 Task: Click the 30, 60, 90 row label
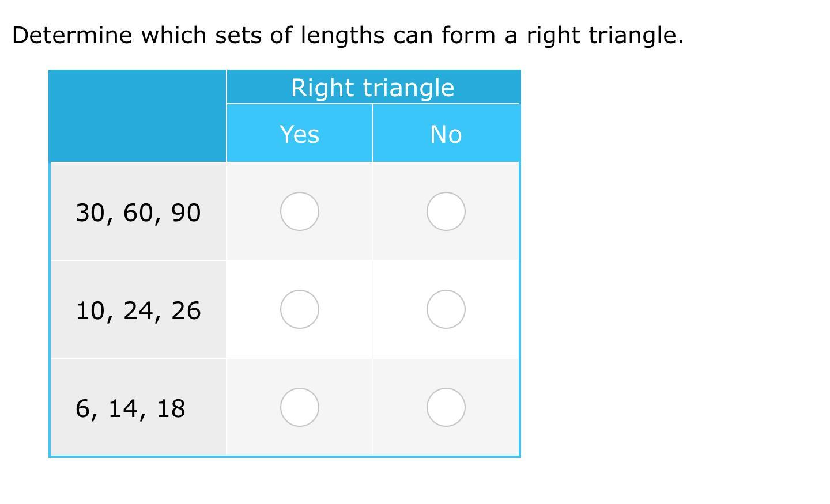[x=138, y=213]
